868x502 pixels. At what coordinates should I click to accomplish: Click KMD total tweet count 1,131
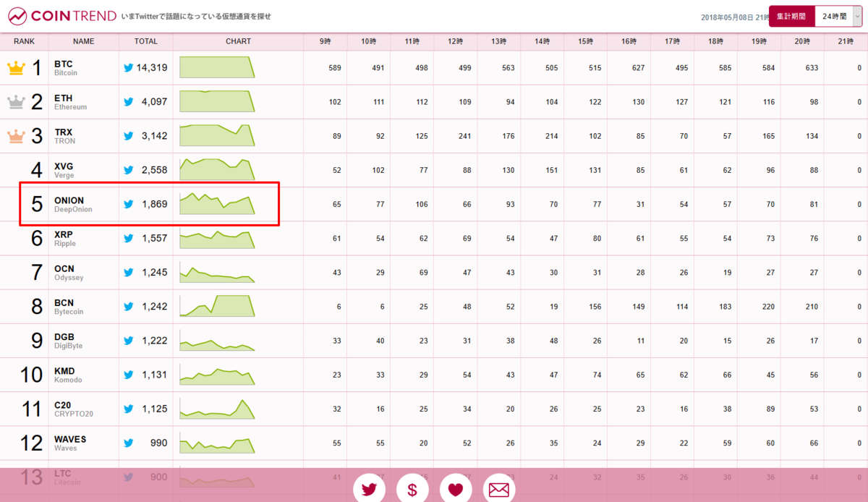[x=154, y=375]
